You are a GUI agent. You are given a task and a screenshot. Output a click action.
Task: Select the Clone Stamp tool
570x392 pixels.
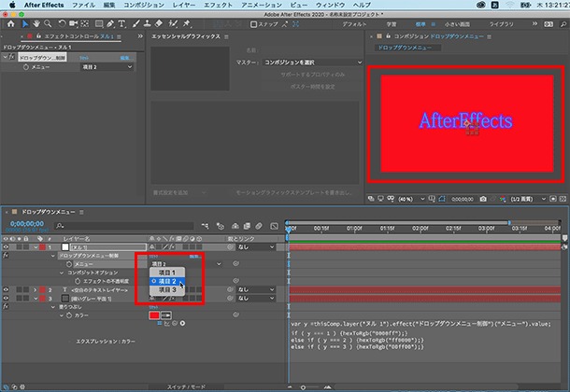[x=148, y=24]
